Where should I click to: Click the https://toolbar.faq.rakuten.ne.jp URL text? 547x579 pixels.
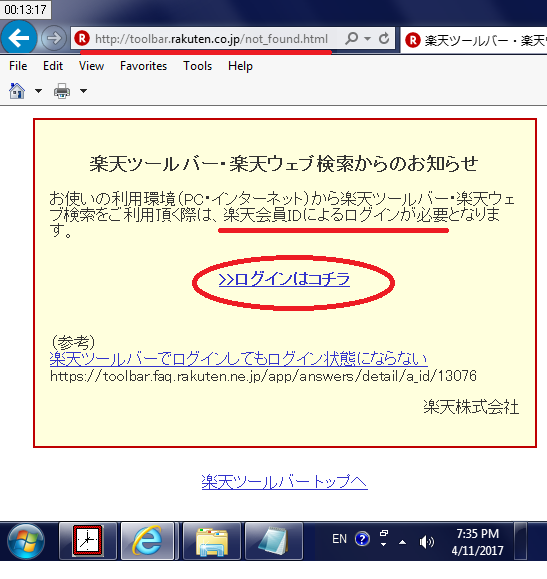pyautogui.click(x=263, y=376)
